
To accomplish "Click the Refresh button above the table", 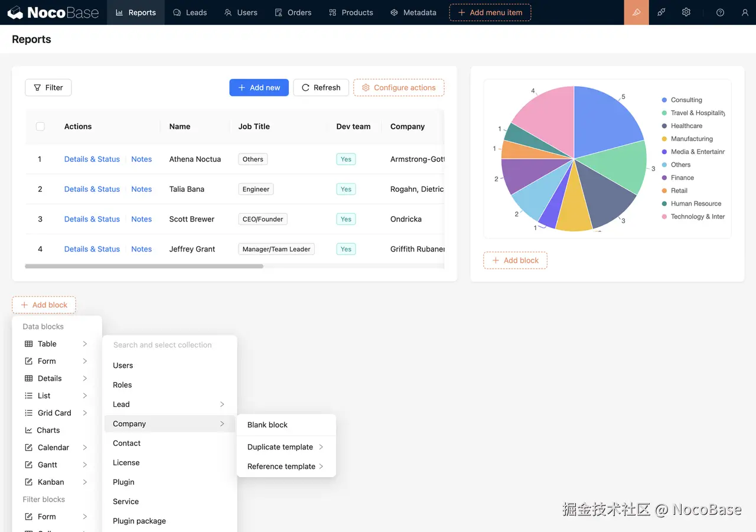I will pos(321,87).
